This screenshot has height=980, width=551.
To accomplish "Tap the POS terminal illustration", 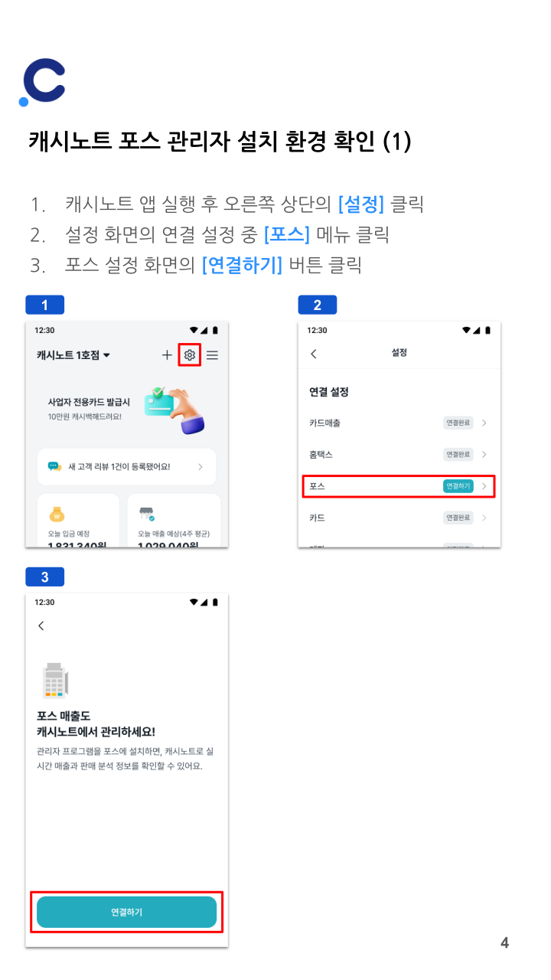I will click(56, 680).
